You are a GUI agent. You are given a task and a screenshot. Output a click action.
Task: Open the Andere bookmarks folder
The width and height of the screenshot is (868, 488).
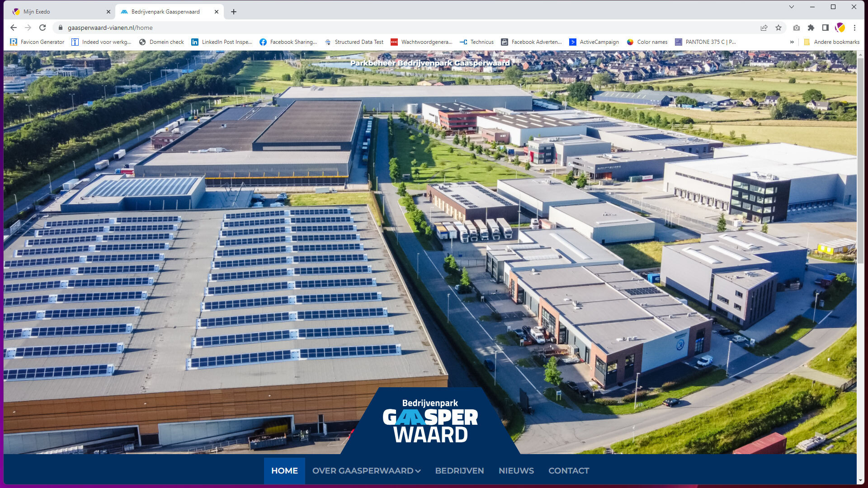[x=832, y=42]
